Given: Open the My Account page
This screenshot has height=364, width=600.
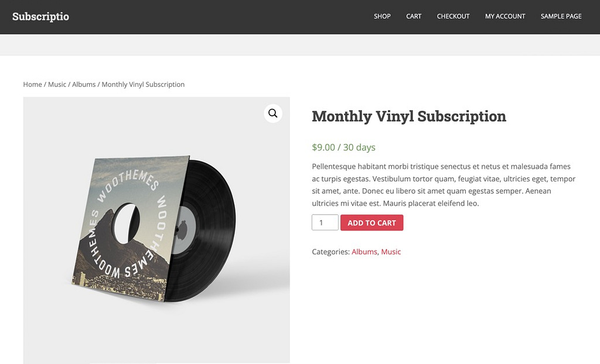Looking at the screenshot, I should tap(504, 16).
